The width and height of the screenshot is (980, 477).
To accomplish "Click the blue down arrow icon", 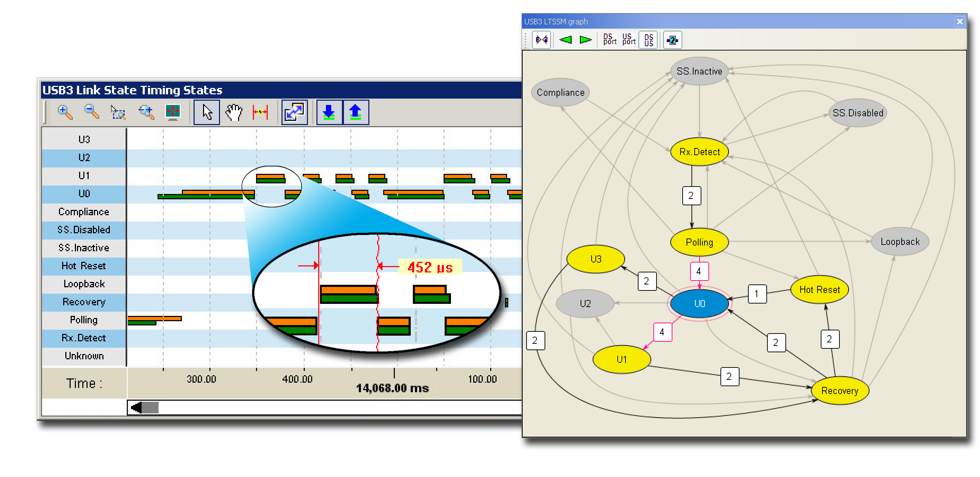I will [x=329, y=112].
